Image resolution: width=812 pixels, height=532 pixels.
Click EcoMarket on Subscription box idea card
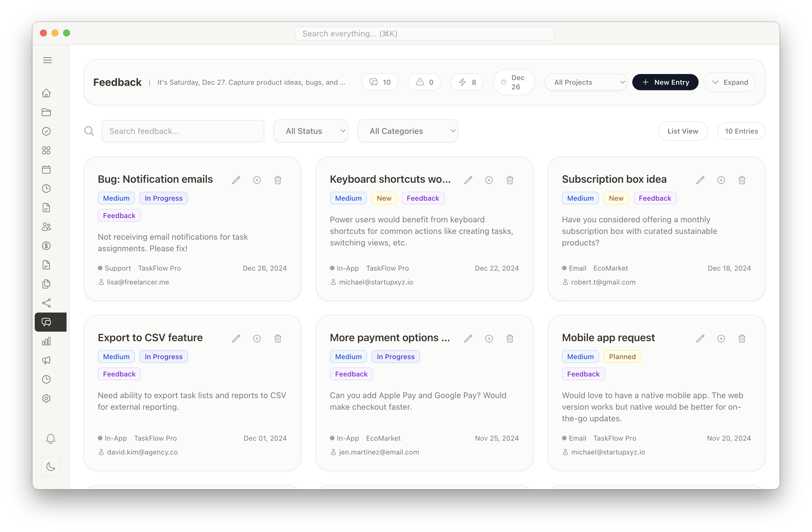click(x=610, y=268)
